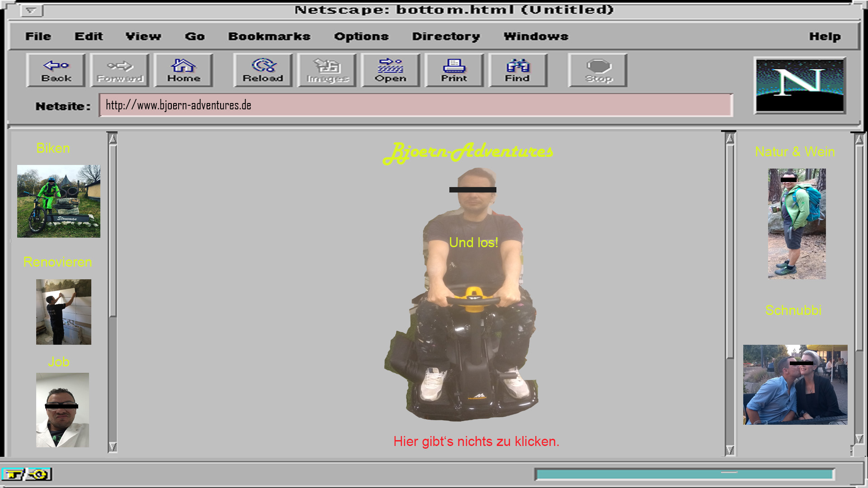Click the Netscape N logo
The image size is (868, 488).
pos(800,85)
